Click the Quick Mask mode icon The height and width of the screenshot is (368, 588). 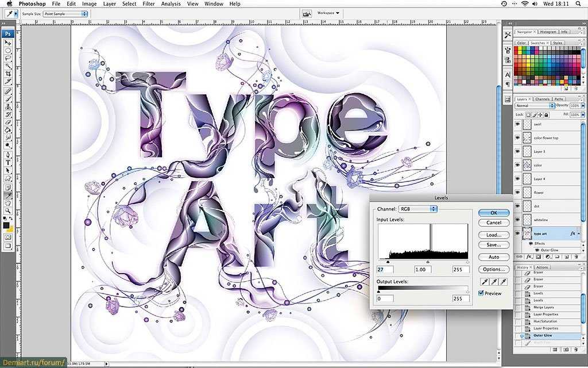click(8, 237)
